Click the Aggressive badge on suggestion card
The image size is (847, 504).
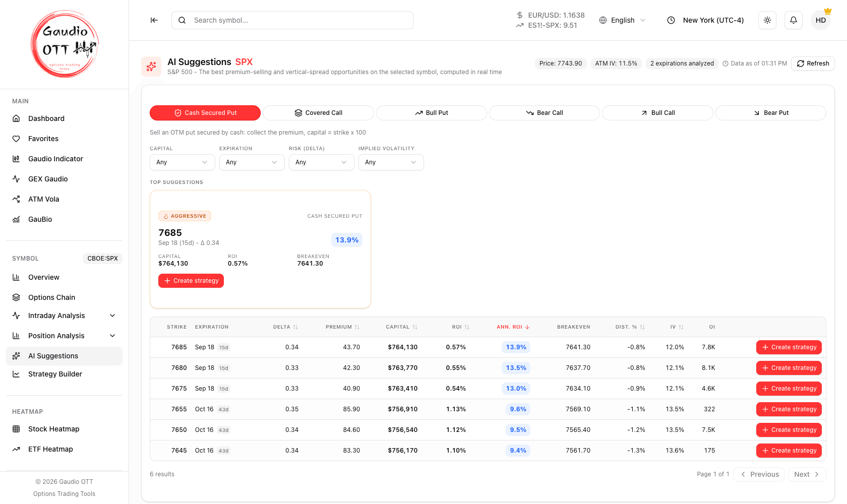(185, 216)
